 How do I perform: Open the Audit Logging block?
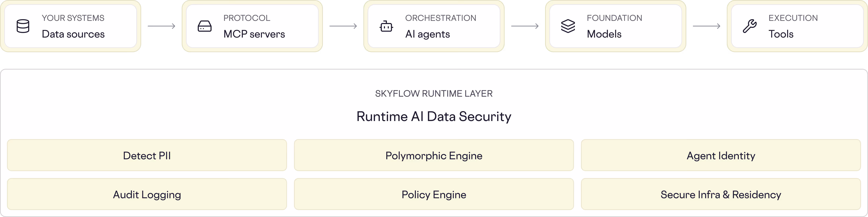[147, 194]
